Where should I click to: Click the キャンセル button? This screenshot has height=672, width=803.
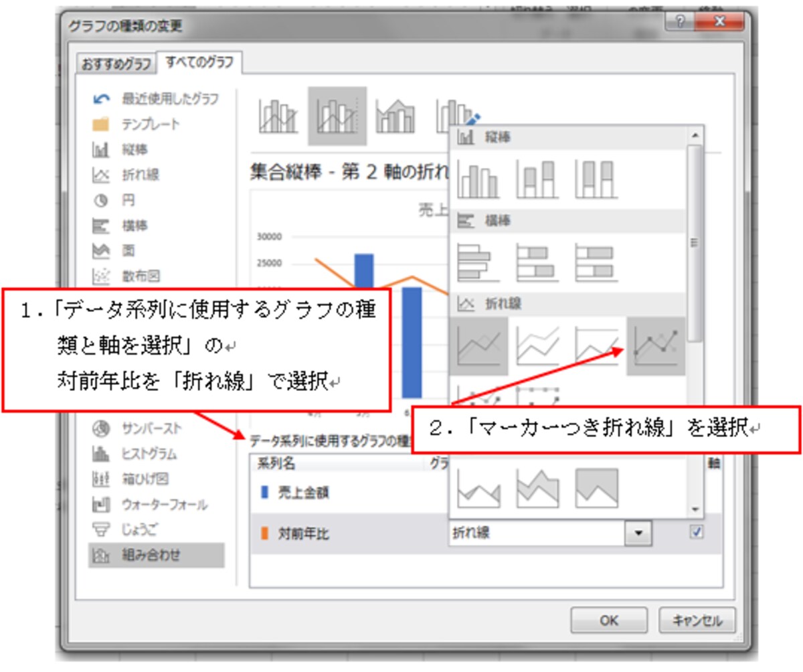[x=697, y=620]
